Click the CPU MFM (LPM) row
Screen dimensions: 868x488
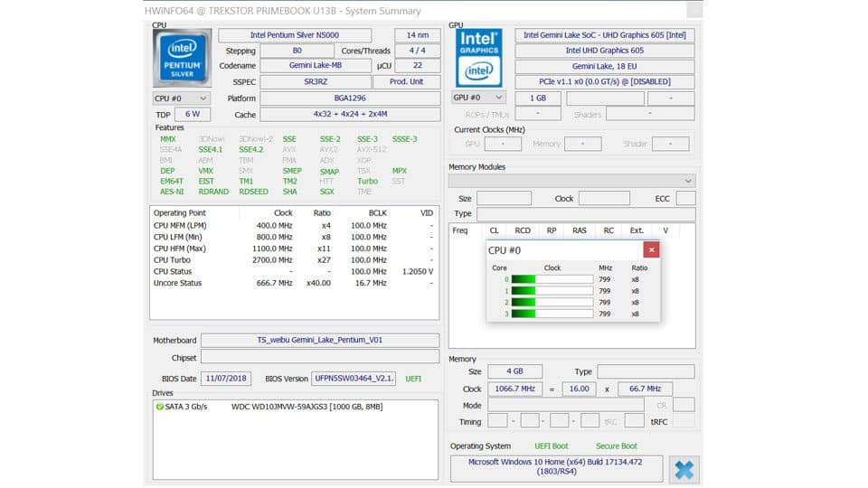[293, 226]
